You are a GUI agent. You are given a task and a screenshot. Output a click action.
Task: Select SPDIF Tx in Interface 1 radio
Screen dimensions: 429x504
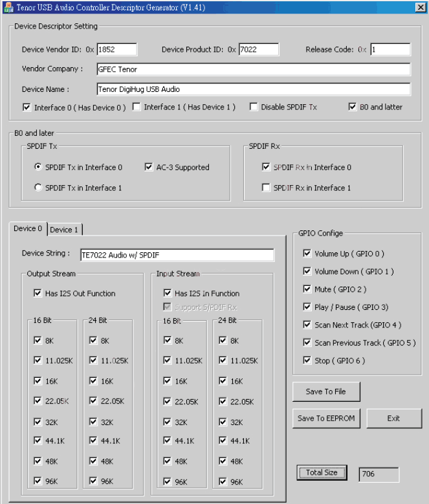point(38,188)
